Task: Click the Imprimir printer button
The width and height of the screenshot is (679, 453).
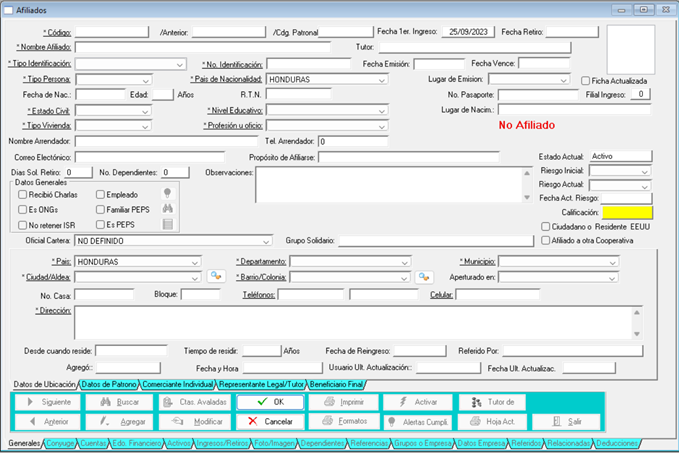Action: point(343,401)
